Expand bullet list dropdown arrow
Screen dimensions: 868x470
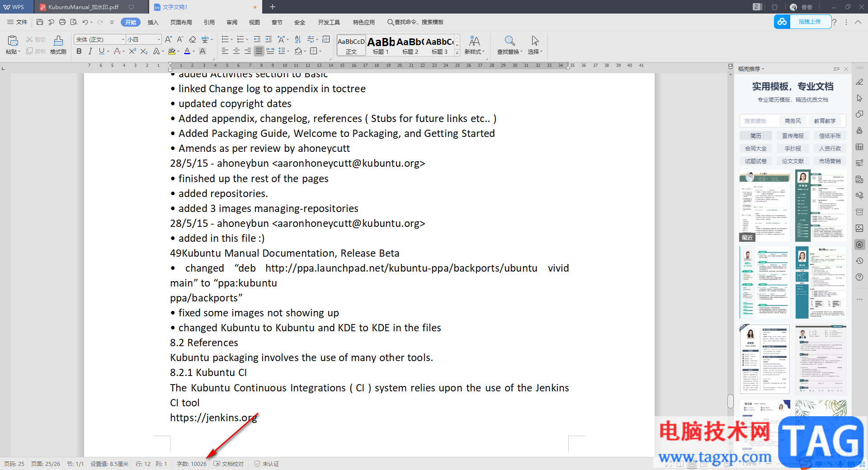coord(231,40)
